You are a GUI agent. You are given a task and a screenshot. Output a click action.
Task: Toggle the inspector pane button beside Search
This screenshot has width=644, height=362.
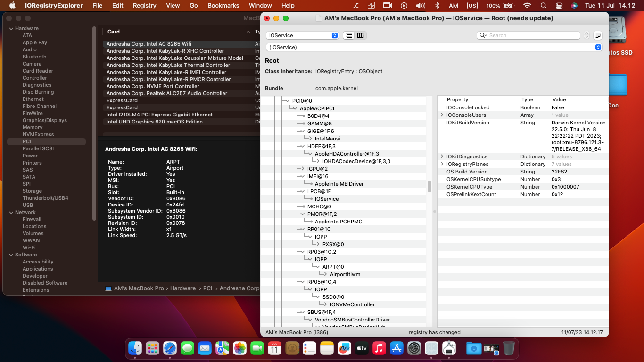click(598, 35)
